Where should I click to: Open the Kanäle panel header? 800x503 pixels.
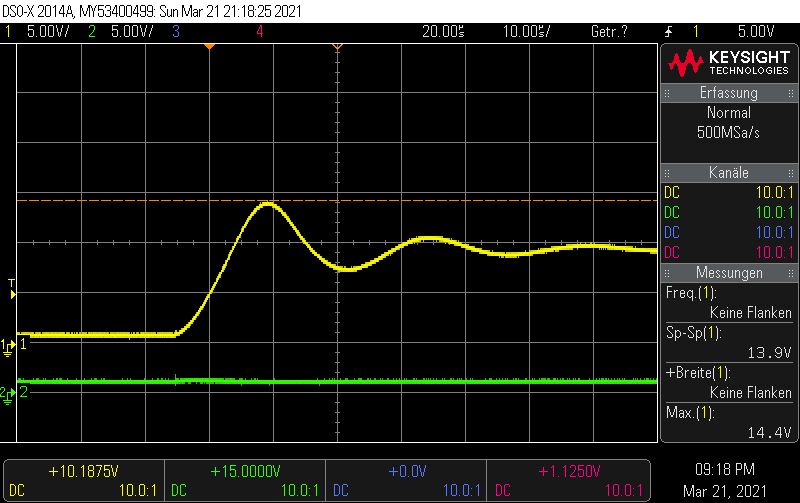coord(729,173)
